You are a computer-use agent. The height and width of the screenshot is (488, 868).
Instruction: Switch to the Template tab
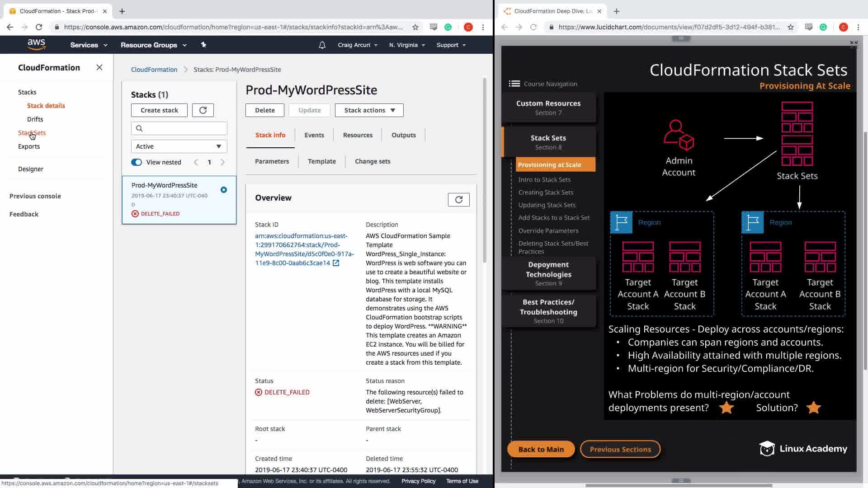point(321,161)
